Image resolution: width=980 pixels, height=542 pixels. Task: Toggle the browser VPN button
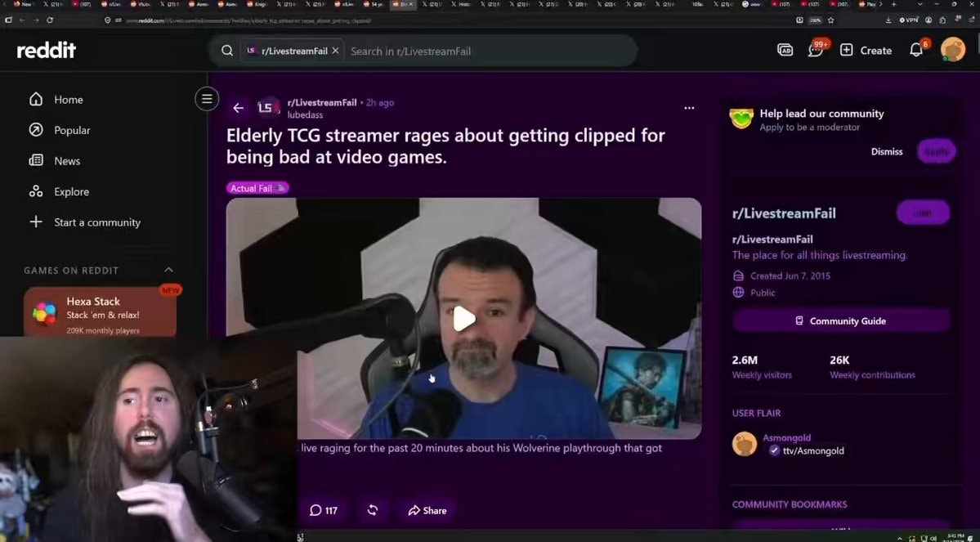click(x=909, y=20)
